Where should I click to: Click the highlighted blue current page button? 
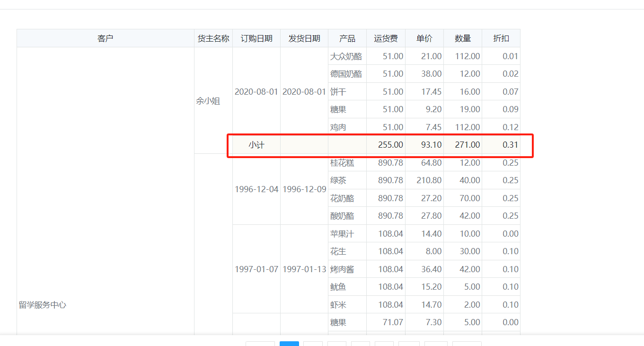pyautogui.click(x=289, y=343)
